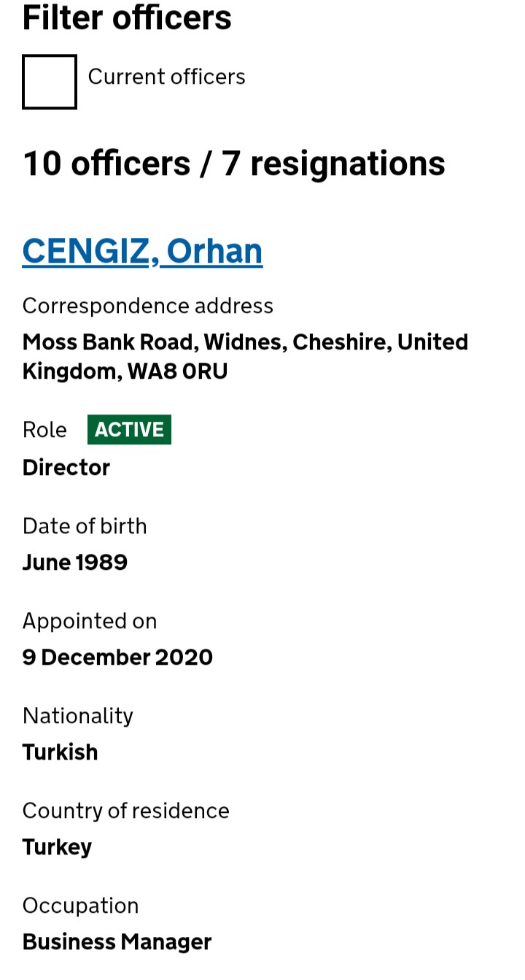
Task: Select the Moss Bank Road address text
Action: click(x=245, y=356)
